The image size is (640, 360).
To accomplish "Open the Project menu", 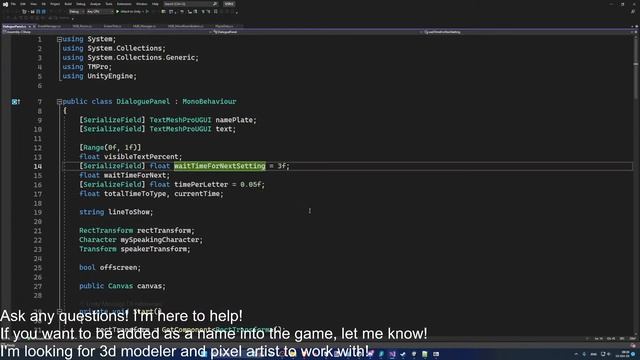I will (x=55, y=4).
